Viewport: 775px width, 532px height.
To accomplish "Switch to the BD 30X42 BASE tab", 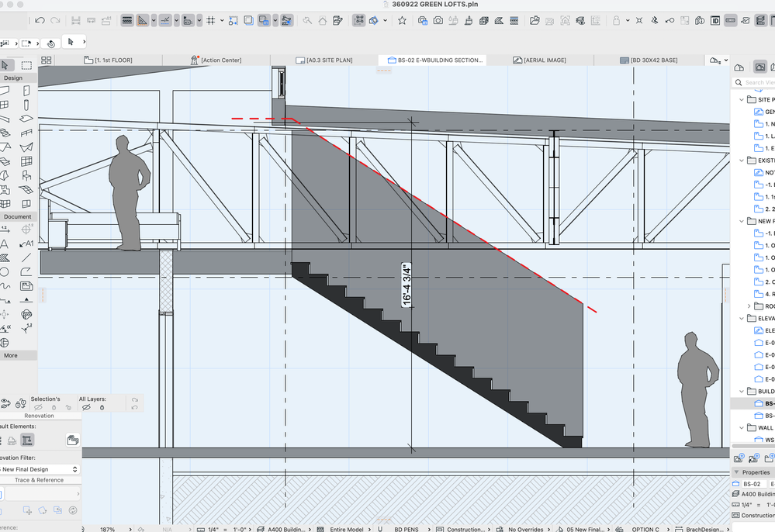I will click(649, 60).
